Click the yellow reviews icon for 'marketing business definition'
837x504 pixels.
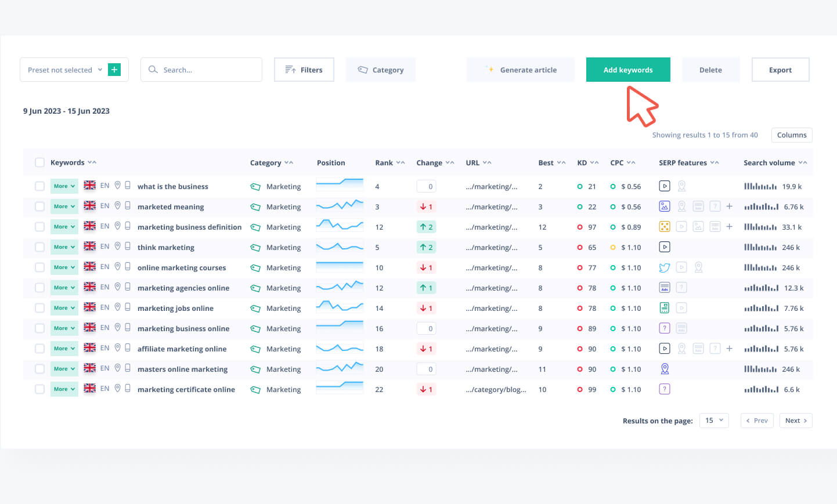(665, 227)
